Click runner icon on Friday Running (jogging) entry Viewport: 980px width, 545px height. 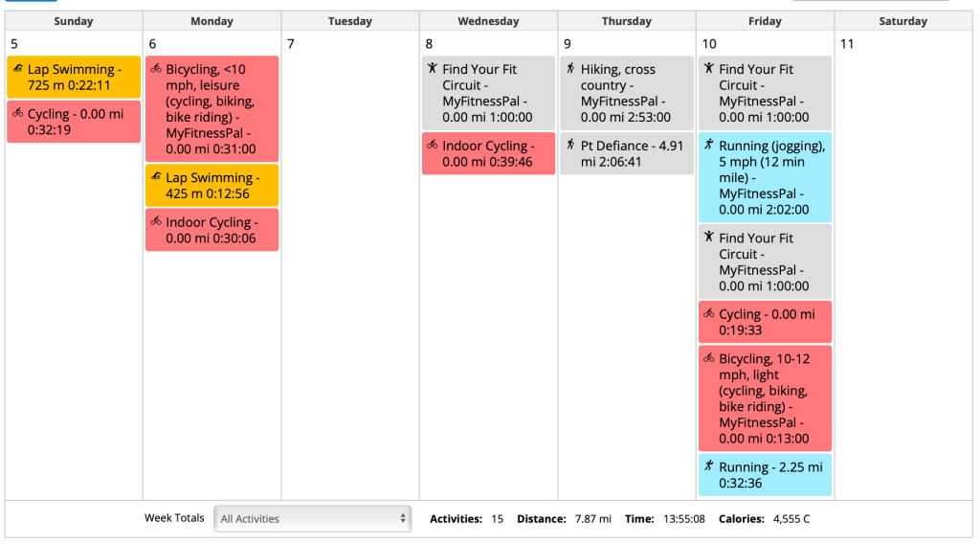click(x=709, y=146)
